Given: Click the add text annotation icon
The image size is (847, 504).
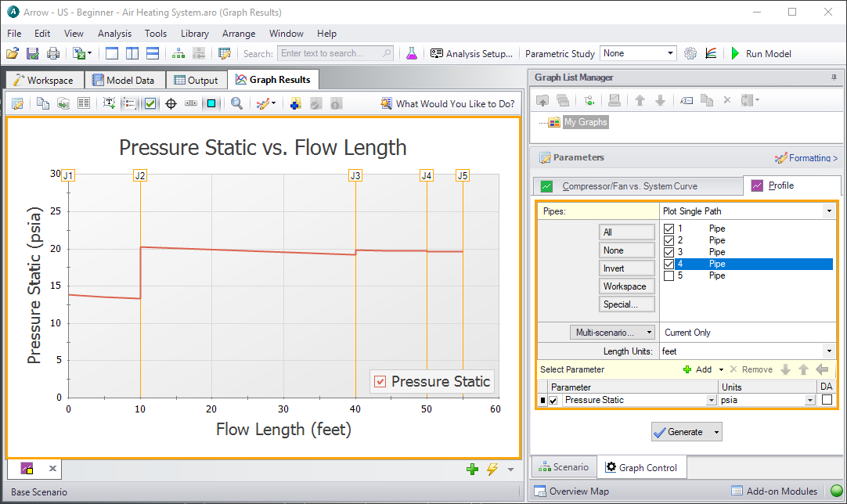Looking at the screenshot, I should 109,103.
